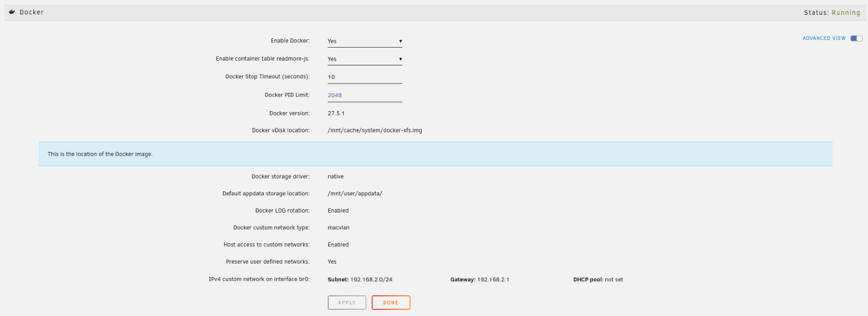Click the Docker PID Limit field

point(365,95)
